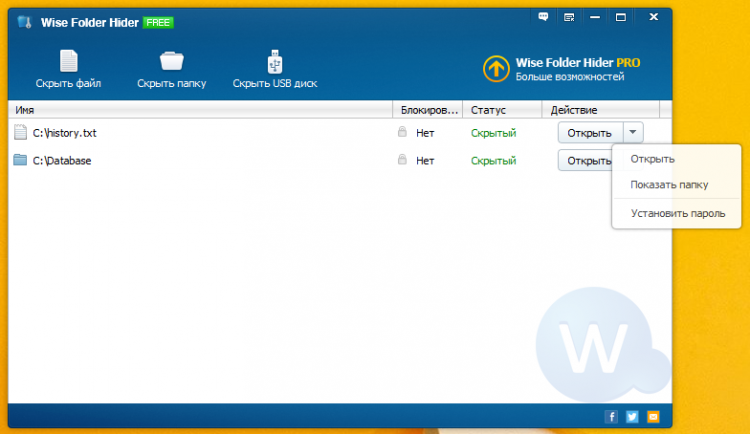Click the Wise Folder Hider logo in title bar
This screenshot has height=434, width=750.
[x=24, y=22]
